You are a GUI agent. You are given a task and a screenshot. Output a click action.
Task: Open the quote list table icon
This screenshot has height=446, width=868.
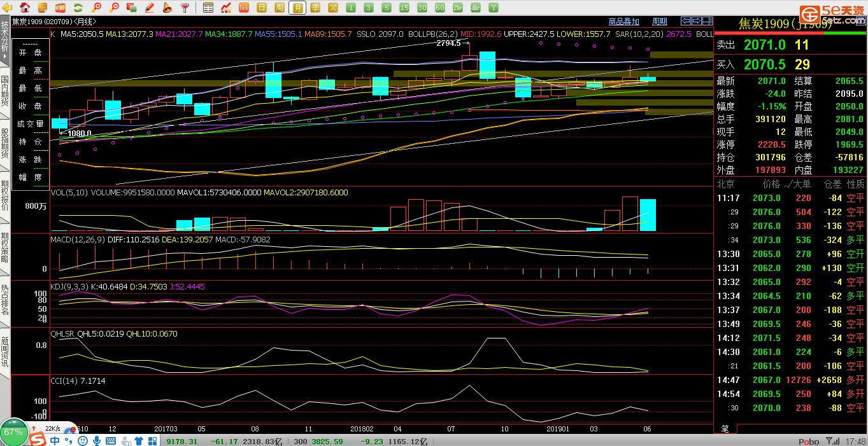208,8
